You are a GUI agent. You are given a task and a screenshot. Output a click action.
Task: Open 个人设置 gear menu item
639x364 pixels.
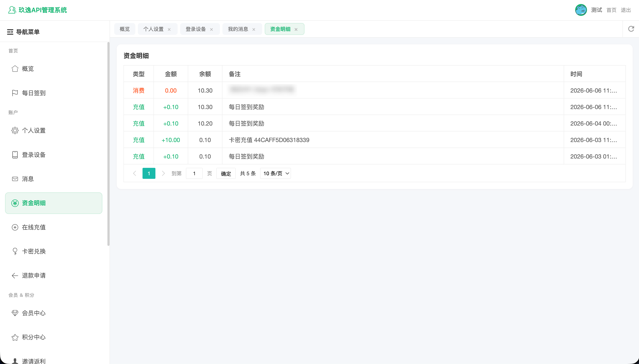(x=54, y=130)
